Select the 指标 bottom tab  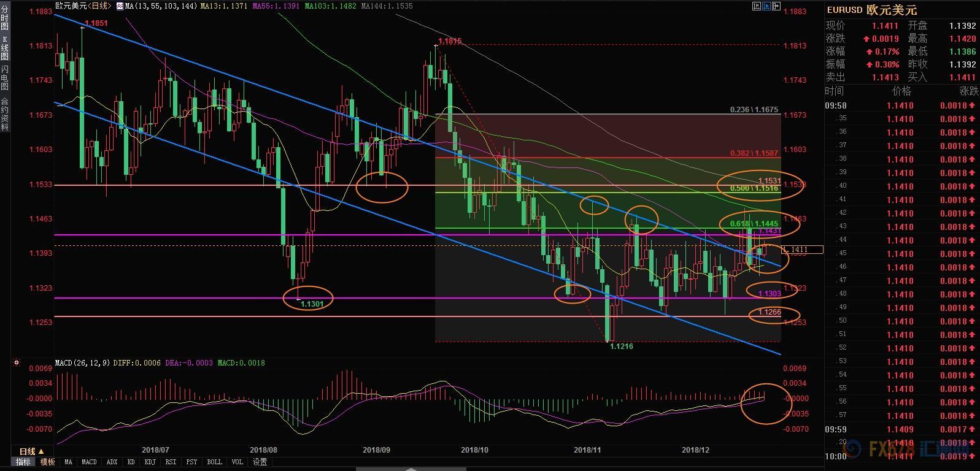(23, 462)
